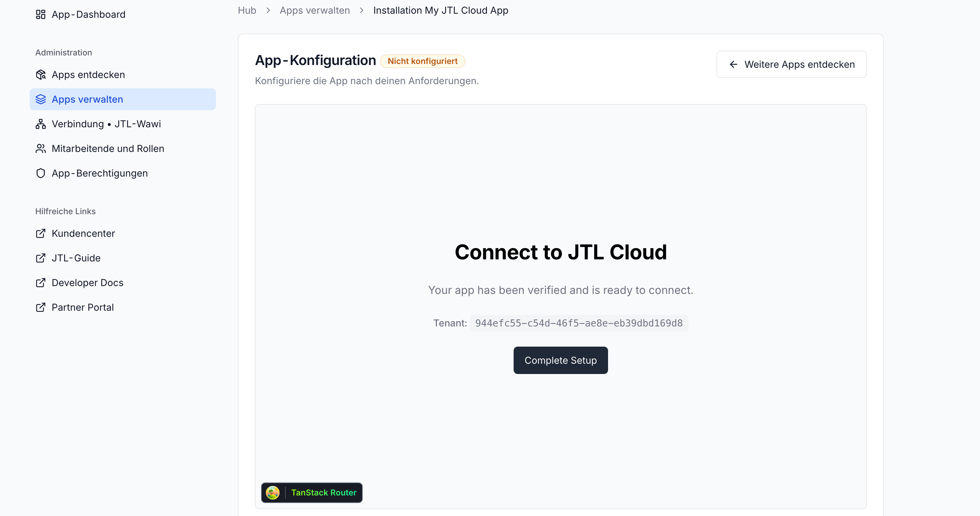
Task: Click Apps verwalten in the breadcrumb
Action: coord(314,10)
